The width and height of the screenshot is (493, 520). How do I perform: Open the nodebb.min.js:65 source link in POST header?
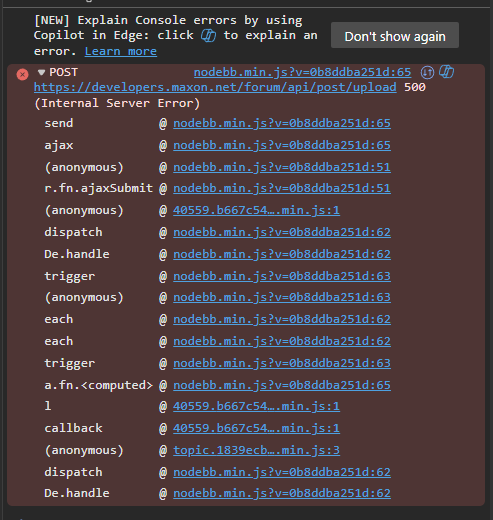(302, 72)
